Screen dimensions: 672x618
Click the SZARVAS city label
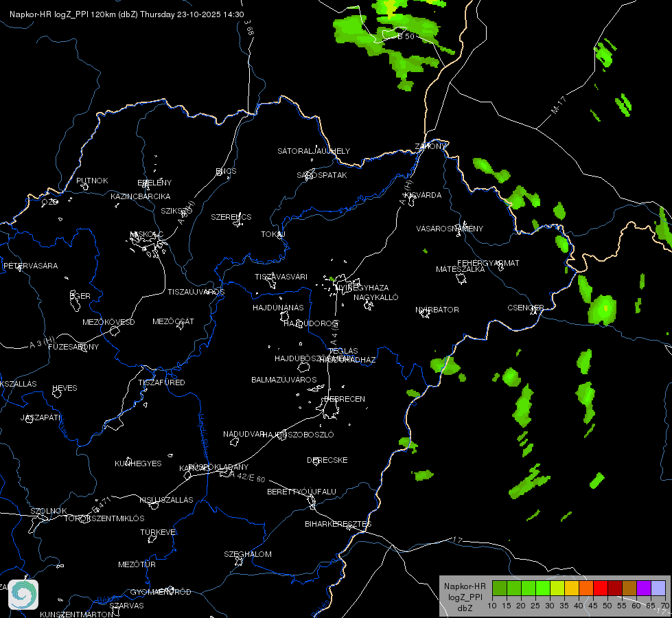(126, 606)
